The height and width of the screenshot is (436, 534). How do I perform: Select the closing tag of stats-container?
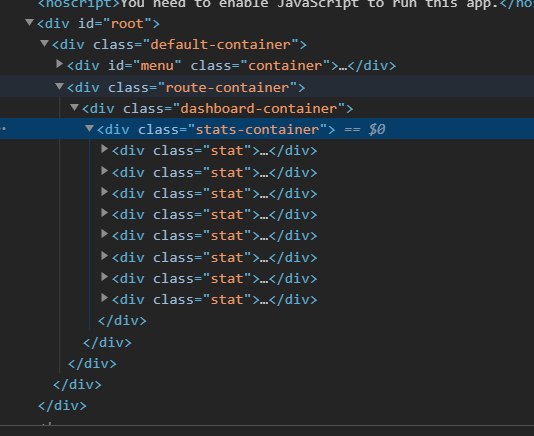click(122, 321)
